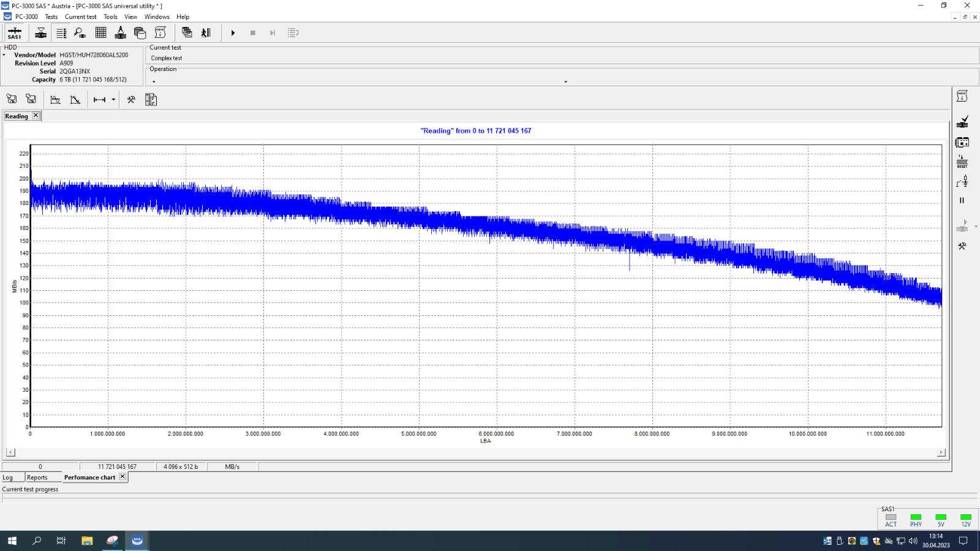Viewport: 980px width, 551px height.
Task: Click the chart title "Reading" from 0 to 11 721 045 167
Action: pyautogui.click(x=476, y=131)
